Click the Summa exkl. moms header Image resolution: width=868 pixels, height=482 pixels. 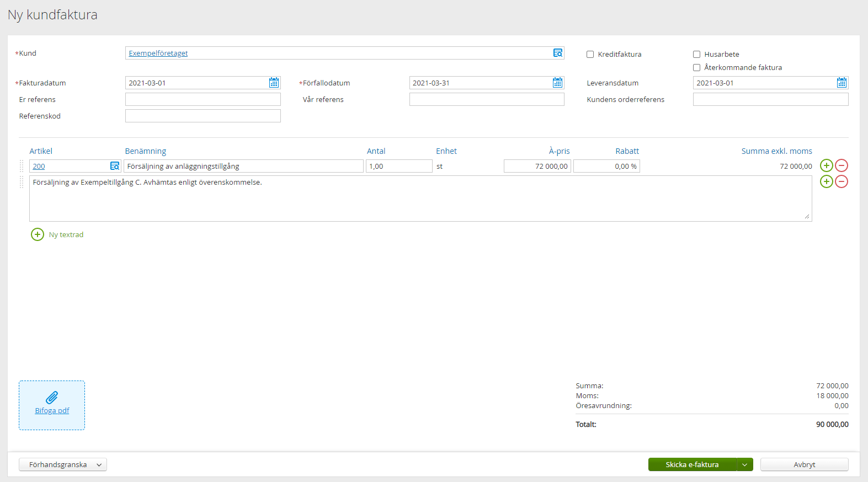pyautogui.click(x=777, y=151)
